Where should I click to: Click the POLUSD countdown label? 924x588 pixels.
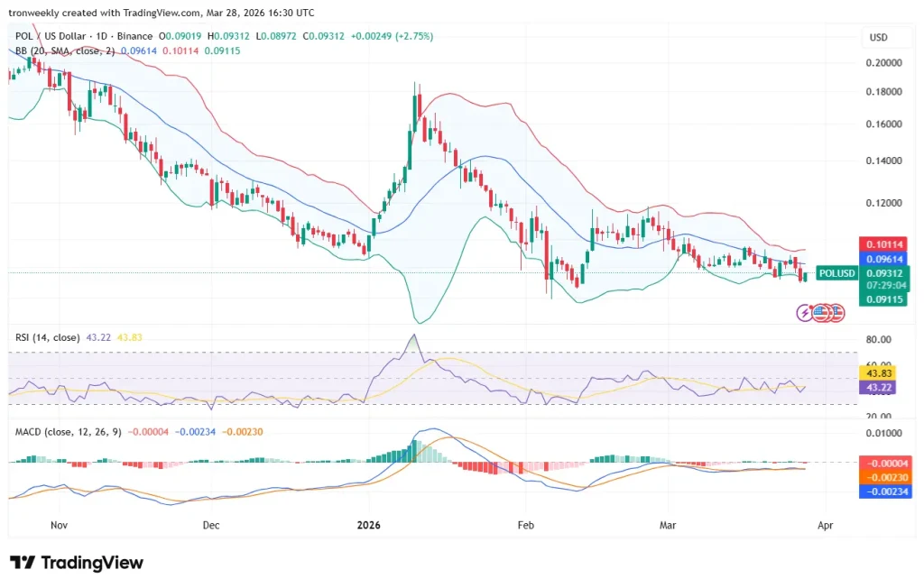pyautogui.click(x=836, y=272)
